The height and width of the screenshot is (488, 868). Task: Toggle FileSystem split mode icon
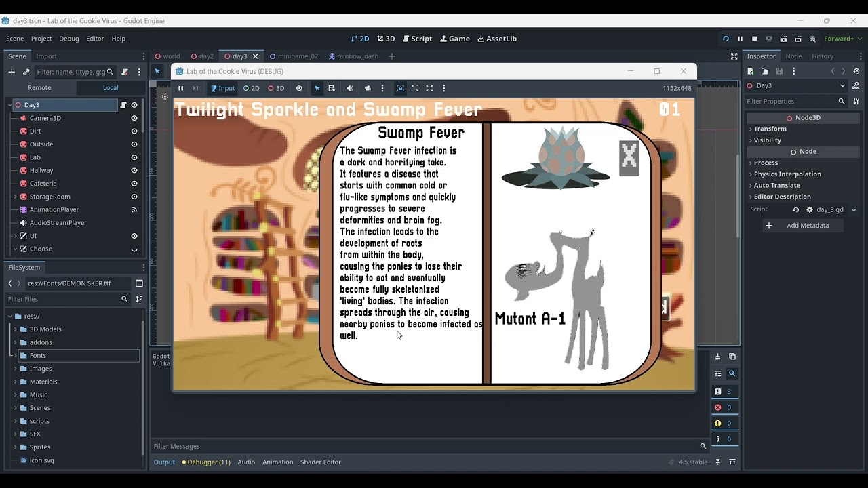click(139, 283)
